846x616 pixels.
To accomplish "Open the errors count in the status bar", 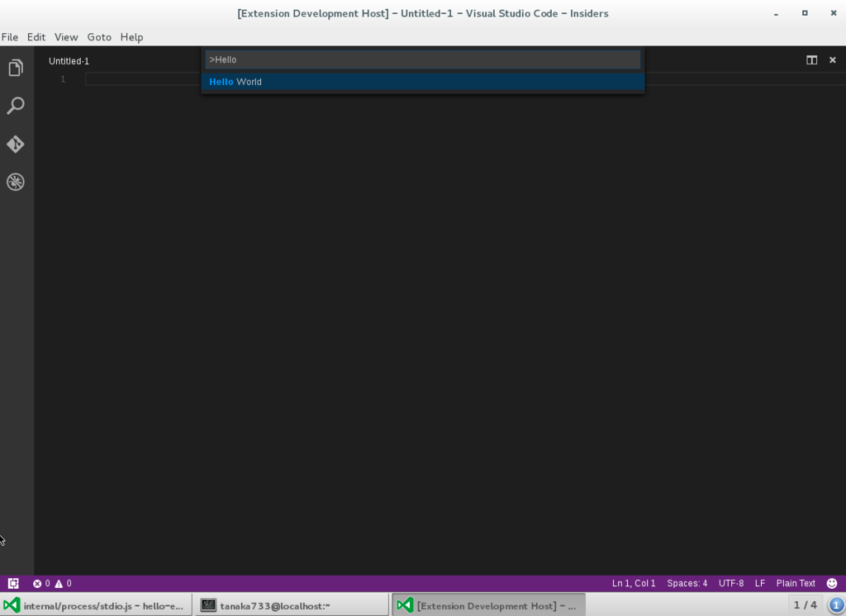I will click(x=41, y=583).
